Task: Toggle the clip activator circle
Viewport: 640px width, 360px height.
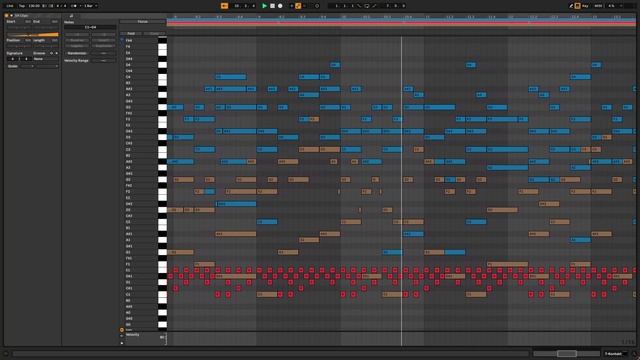Action: point(7,16)
